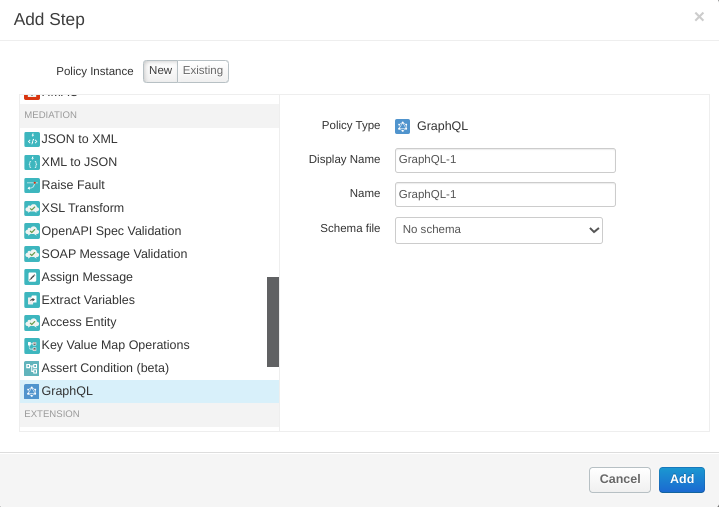Select OpenAPI Spec Validation policy

[x=111, y=231]
